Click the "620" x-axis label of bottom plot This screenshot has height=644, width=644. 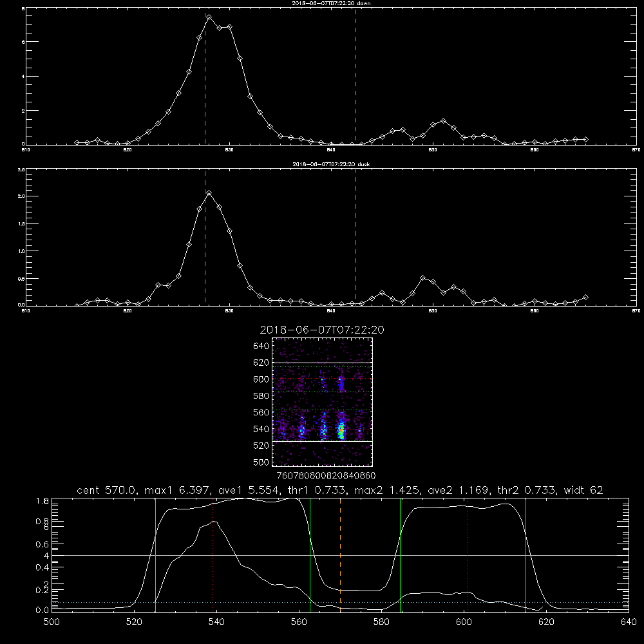(546, 622)
